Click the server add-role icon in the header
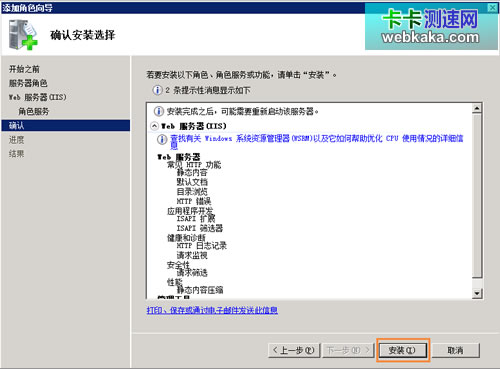Screen dimensions: 500x369 [x=23, y=35]
